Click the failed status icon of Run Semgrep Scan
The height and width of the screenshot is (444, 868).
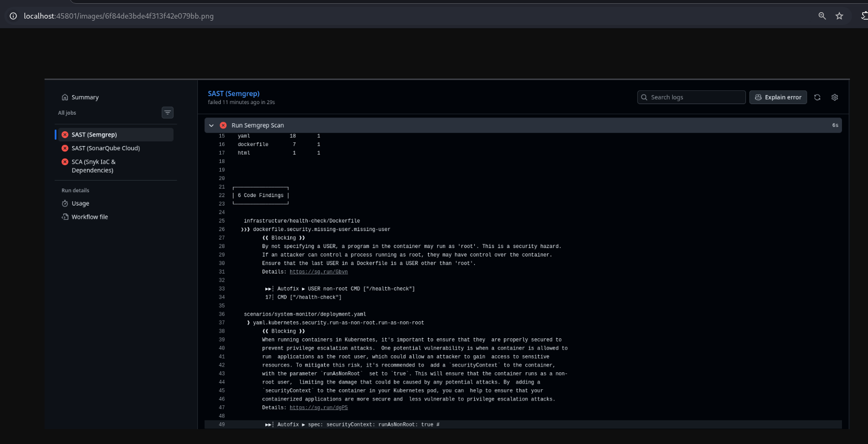(x=223, y=125)
